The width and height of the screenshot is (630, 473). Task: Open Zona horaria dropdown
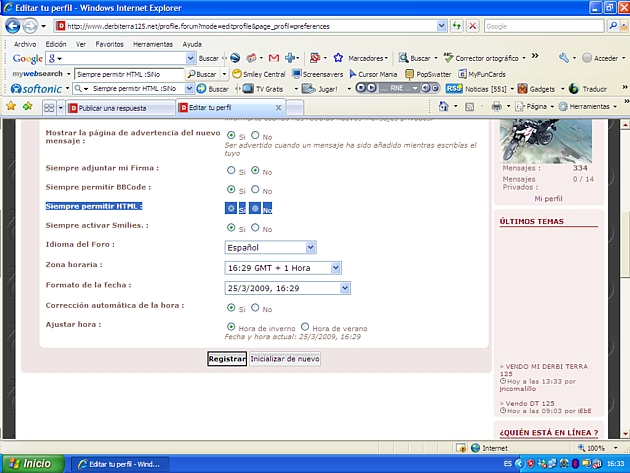(x=283, y=268)
